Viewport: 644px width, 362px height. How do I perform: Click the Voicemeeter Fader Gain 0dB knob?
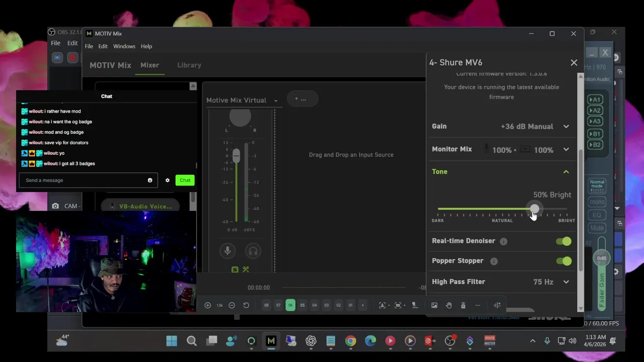(x=602, y=258)
